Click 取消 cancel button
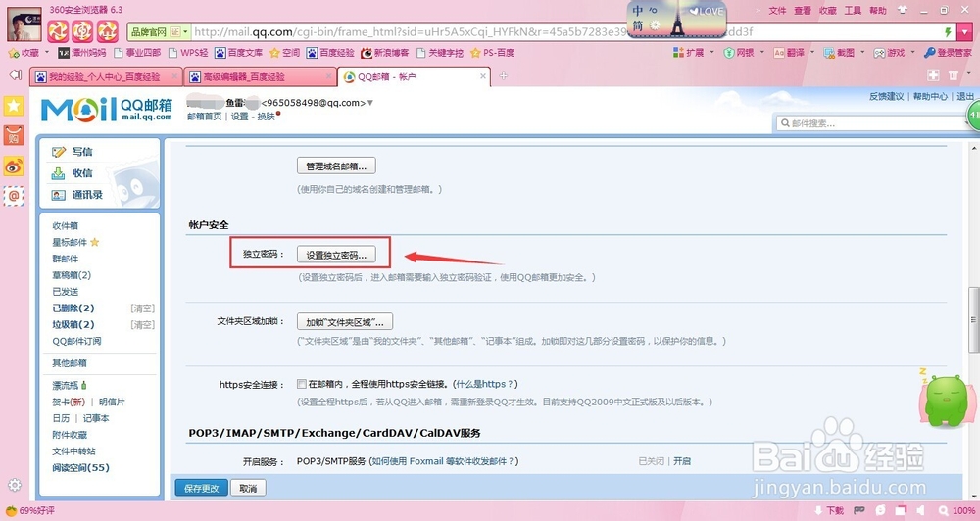This screenshot has width=980, height=521. pyautogui.click(x=248, y=488)
